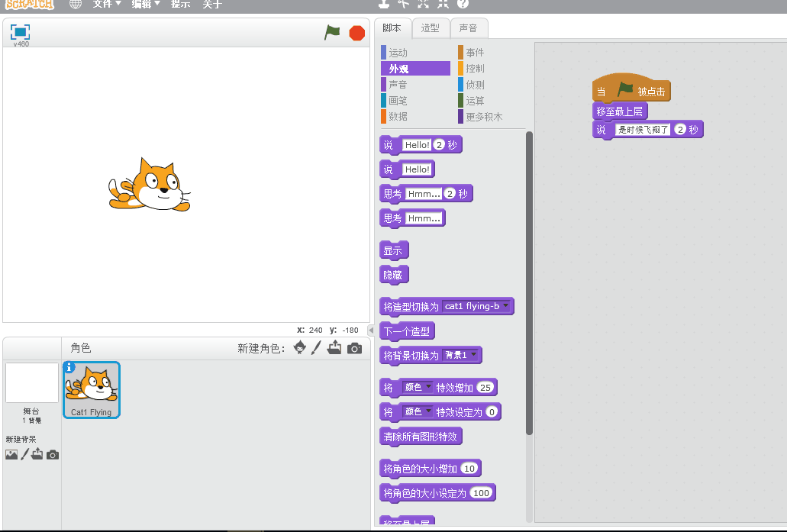Open the 编辑 menu
Image resolution: width=787 pixels, height=532 pixels.
(146, 4)
